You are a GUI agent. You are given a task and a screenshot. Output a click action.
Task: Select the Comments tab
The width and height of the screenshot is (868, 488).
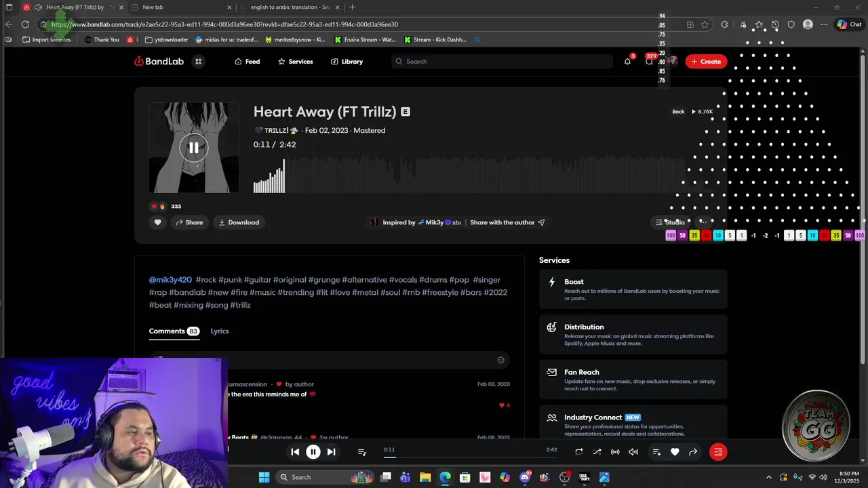coord(174,331)
